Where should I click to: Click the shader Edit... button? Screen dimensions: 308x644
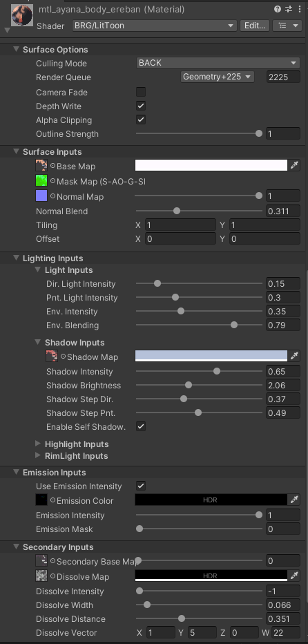tap(255, 26)
